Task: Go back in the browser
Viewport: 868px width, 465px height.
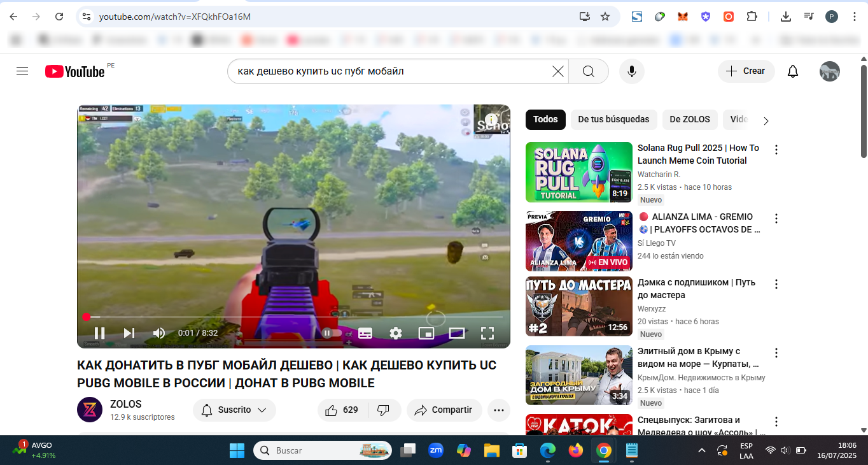Action: [13, 17]
